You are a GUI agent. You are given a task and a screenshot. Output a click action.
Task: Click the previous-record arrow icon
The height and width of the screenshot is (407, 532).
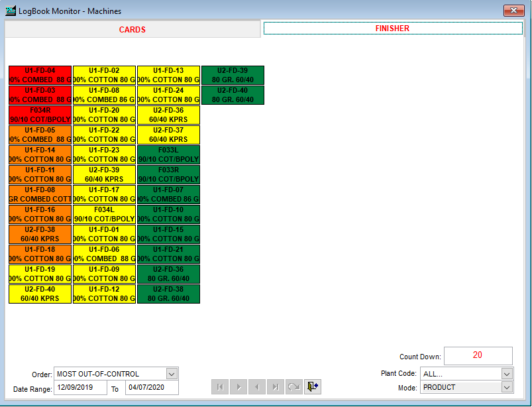tap(256, 386)
